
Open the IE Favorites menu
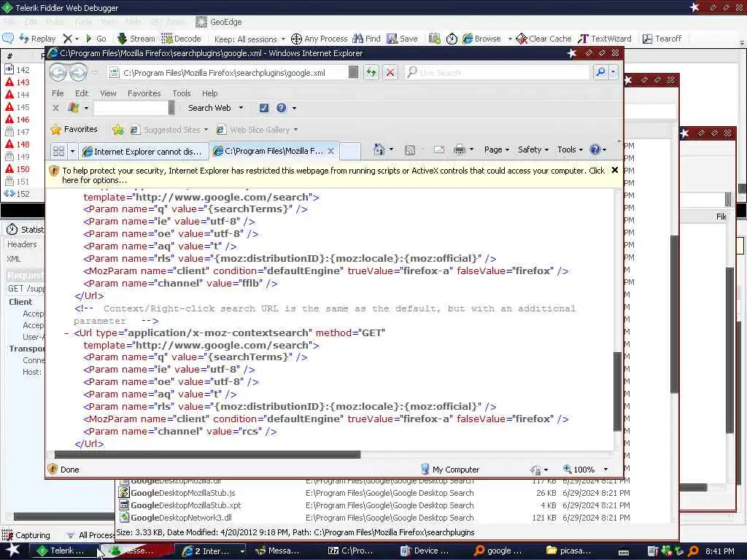pos(144,93)
